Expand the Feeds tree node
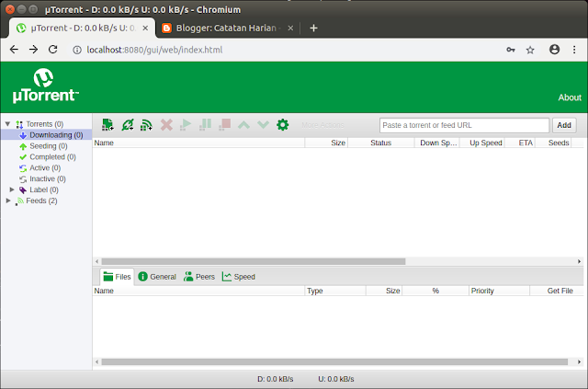 pos(8,200)
